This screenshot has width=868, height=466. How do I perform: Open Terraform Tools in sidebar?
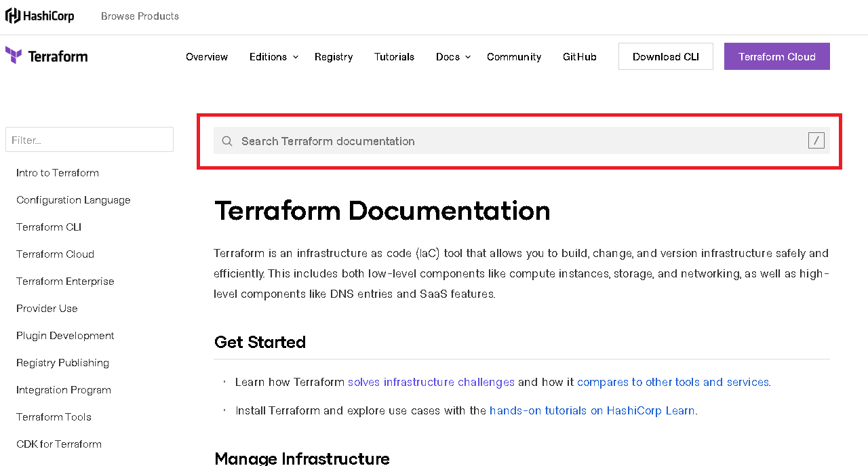54,417
